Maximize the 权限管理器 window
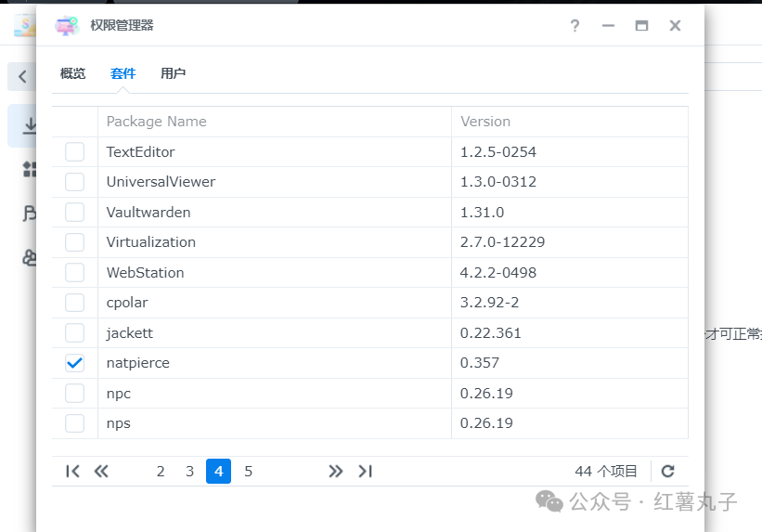Screen dimensions: 762x532 click(x=641, y=25)
